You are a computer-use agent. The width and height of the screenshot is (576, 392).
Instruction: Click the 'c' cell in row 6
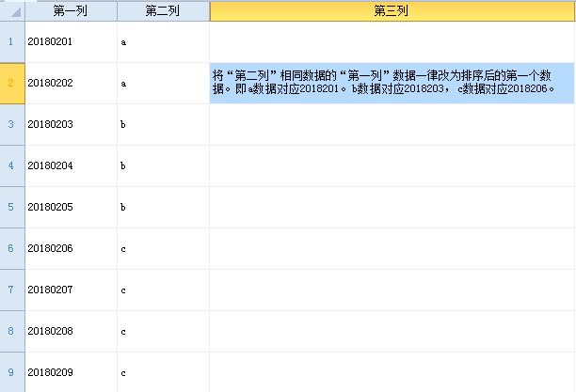click(164, 249)
